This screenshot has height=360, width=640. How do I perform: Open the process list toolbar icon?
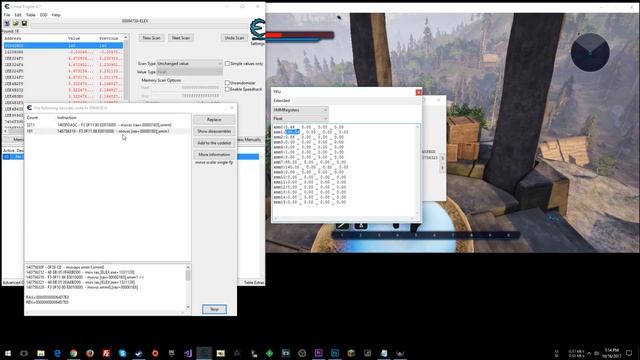tap(7, 23)
